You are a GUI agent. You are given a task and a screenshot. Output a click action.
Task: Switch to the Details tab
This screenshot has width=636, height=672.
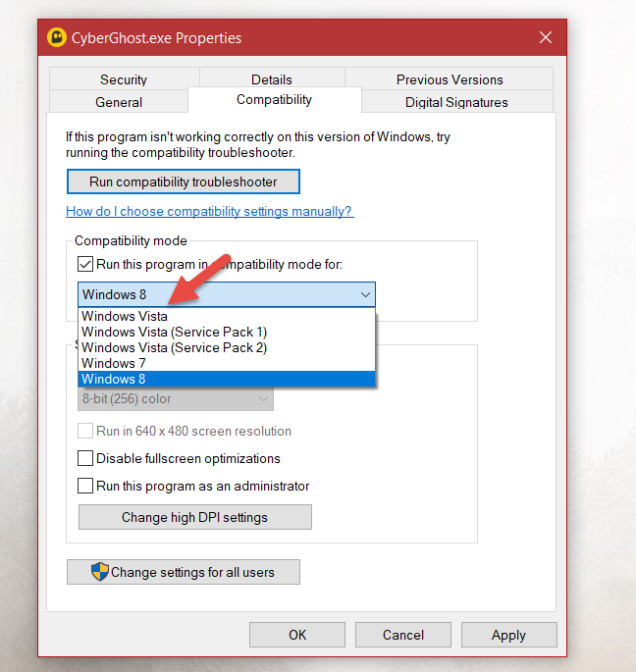[x=272, y=79]
